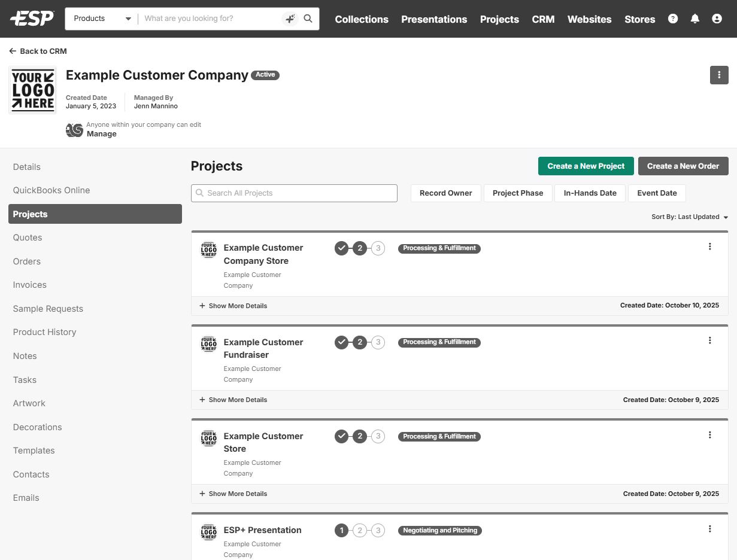Select Quotes in the left sidebar

[x=28, y=238]
